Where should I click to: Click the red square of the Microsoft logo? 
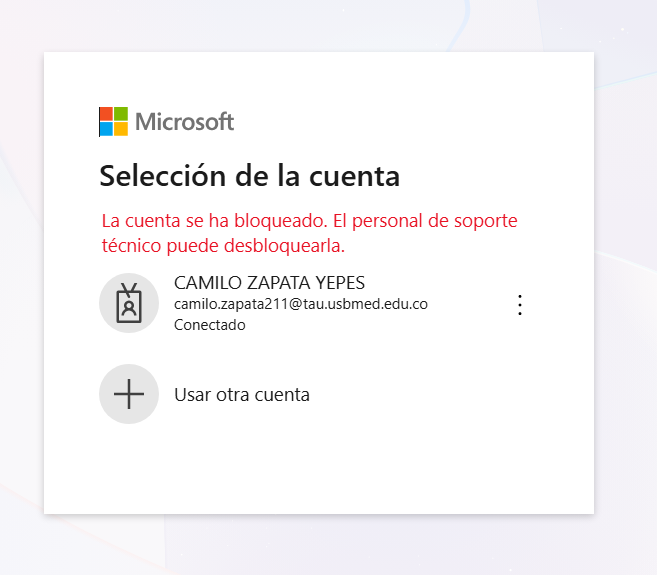point(106,114)
